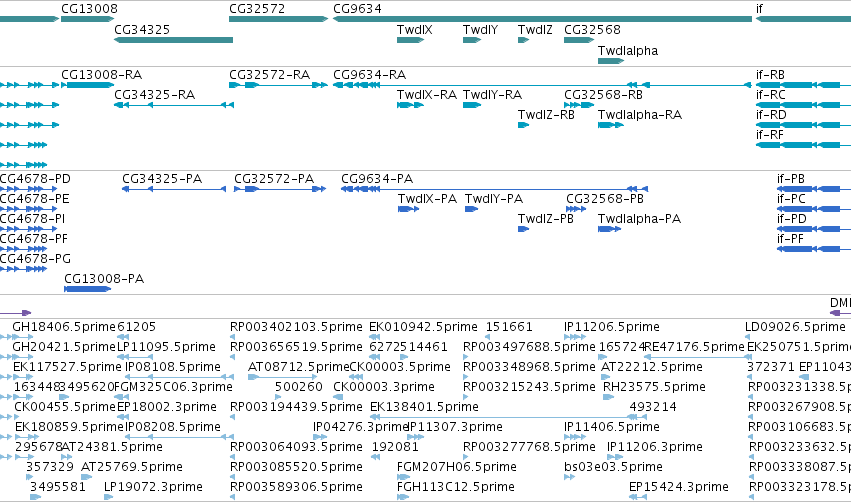Click the if-RB transcript label
This screenshot has width=851, height=502.
770,74
